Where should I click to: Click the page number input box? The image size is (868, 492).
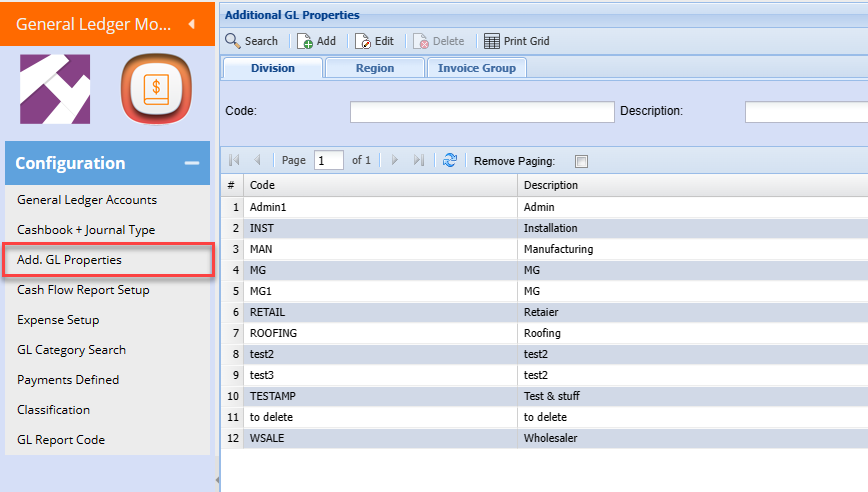(328, 160)
